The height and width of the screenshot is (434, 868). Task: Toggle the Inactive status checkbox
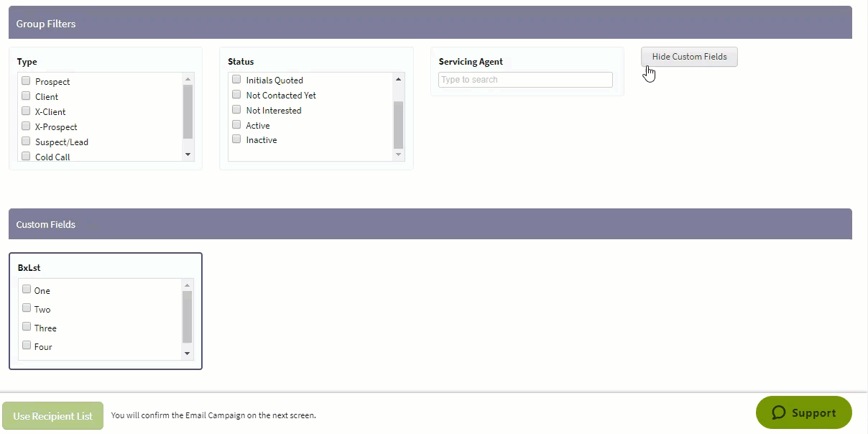click(236, 139)
